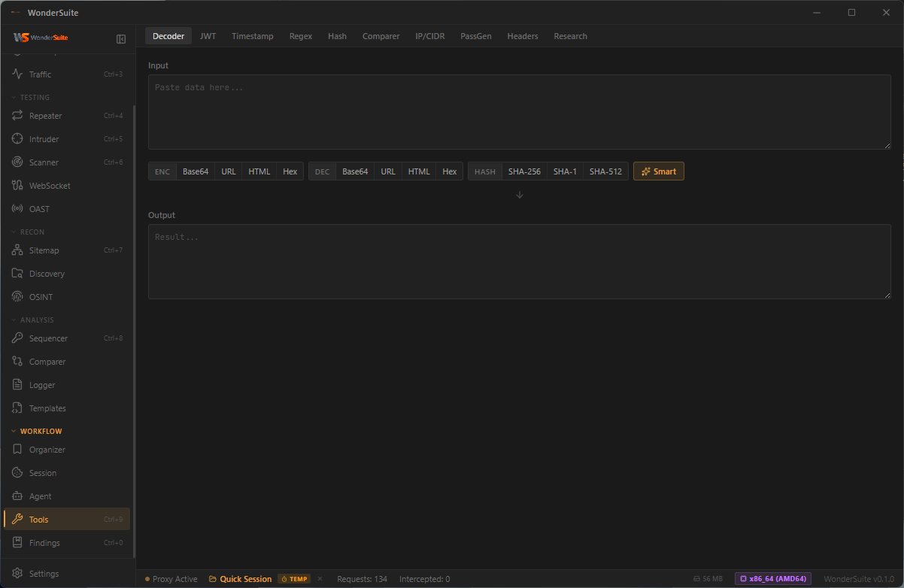
Task: Select the WebSocket cable icon
Action: point(17,186)
